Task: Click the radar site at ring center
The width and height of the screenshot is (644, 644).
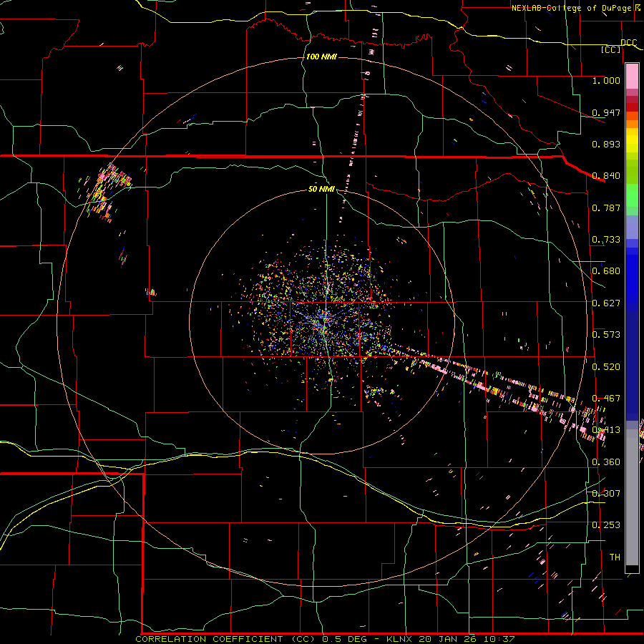Action: [x=323, y=323]
